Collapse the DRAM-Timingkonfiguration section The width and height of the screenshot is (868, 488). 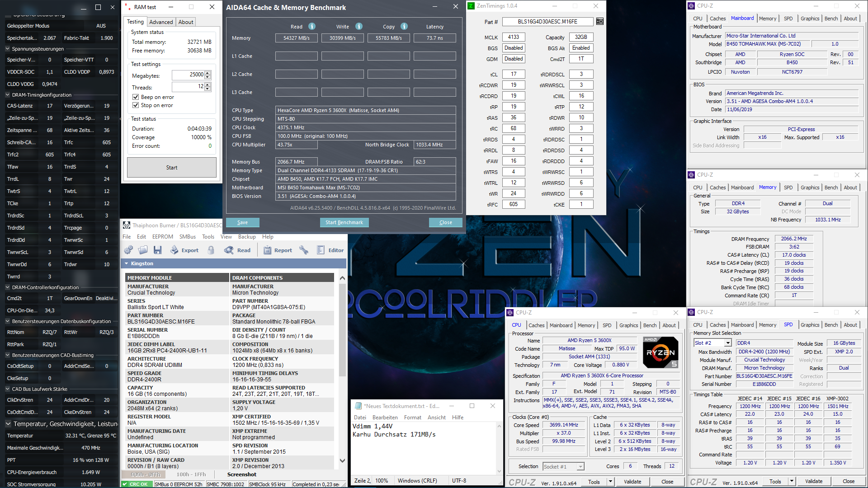(8, 95)
